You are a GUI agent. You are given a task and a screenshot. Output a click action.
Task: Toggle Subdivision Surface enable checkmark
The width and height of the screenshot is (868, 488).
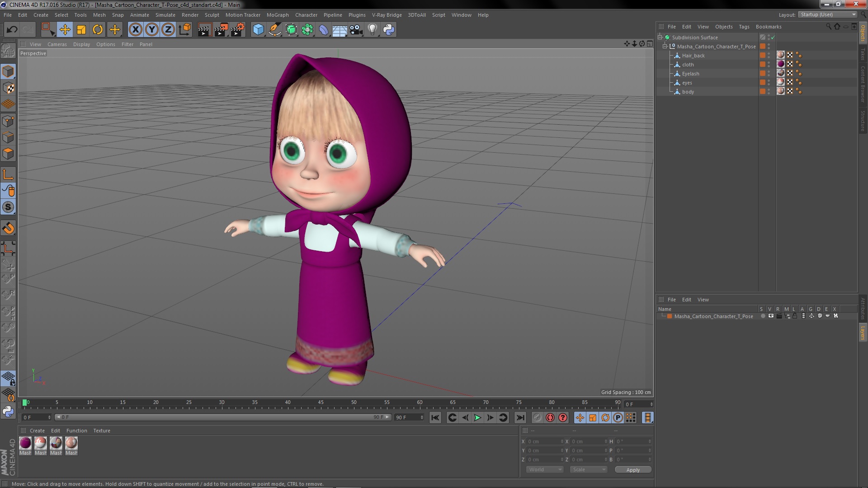[x=773, y=38]
